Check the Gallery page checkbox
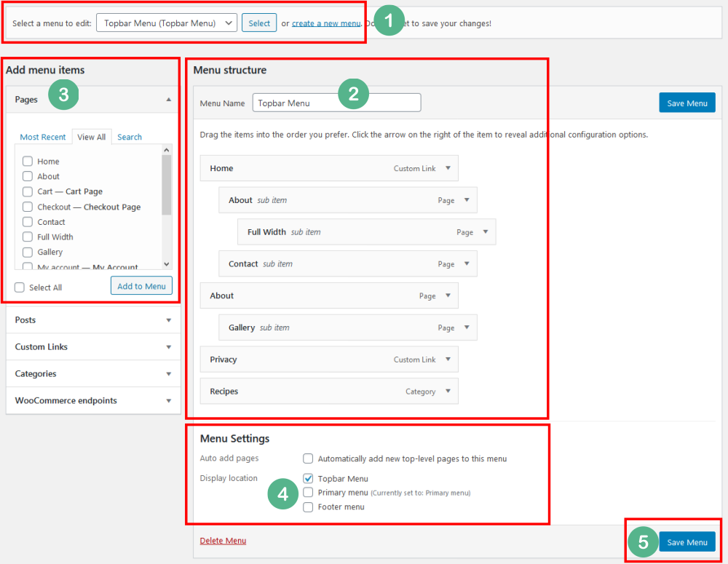Image resolution: width=728 pixels, height=564 pixels. pyautogui.click(x=28, y=252)
